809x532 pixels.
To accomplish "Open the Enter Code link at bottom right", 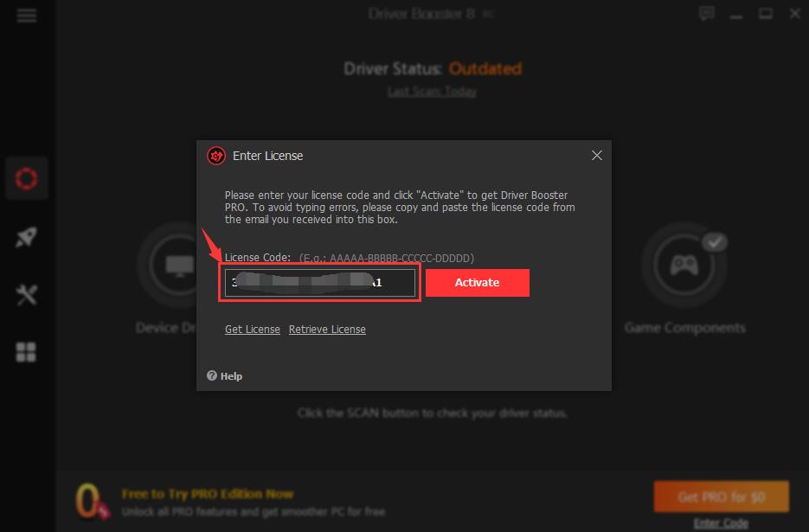I will [721, 523].
